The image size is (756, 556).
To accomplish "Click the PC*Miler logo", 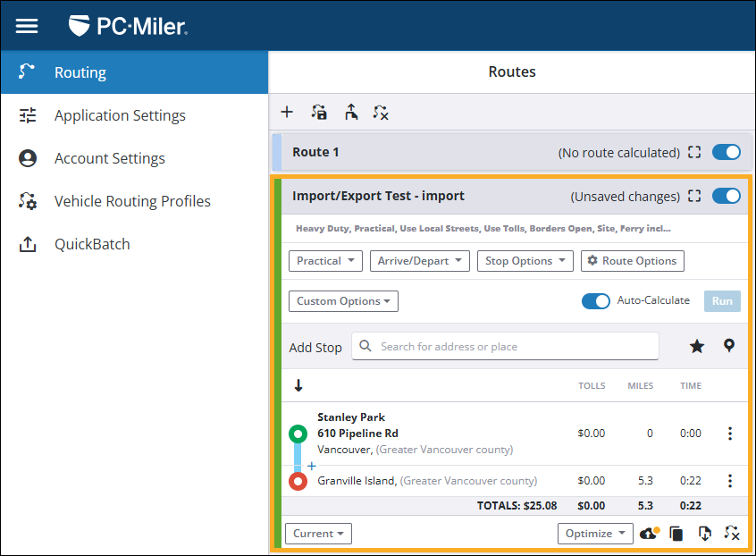I will point(128,26).
